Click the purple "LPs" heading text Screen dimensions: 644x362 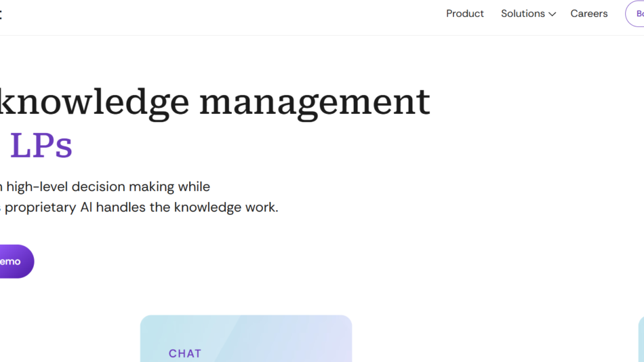point(41,145)
